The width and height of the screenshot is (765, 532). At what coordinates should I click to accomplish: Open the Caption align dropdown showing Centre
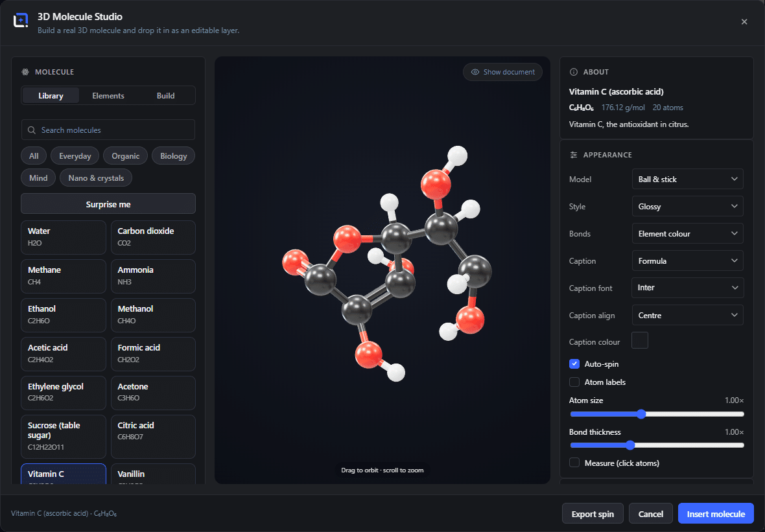(687, 315)
